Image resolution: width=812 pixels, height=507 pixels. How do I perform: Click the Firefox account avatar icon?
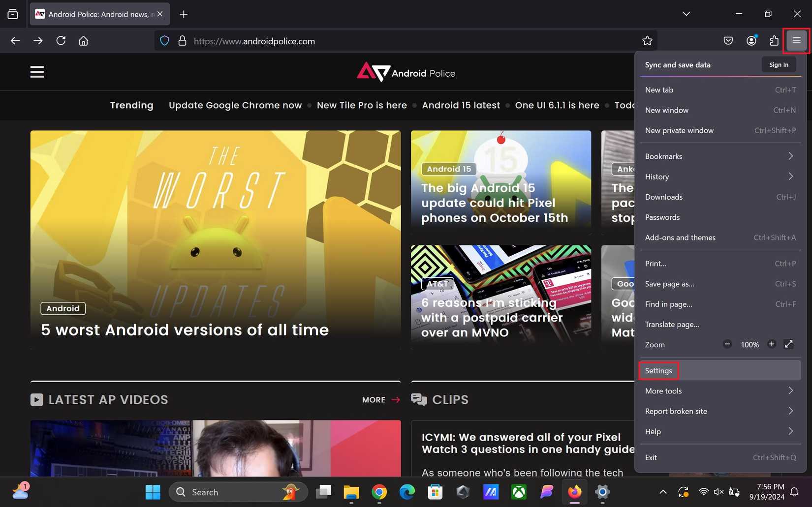click(751, 41)
